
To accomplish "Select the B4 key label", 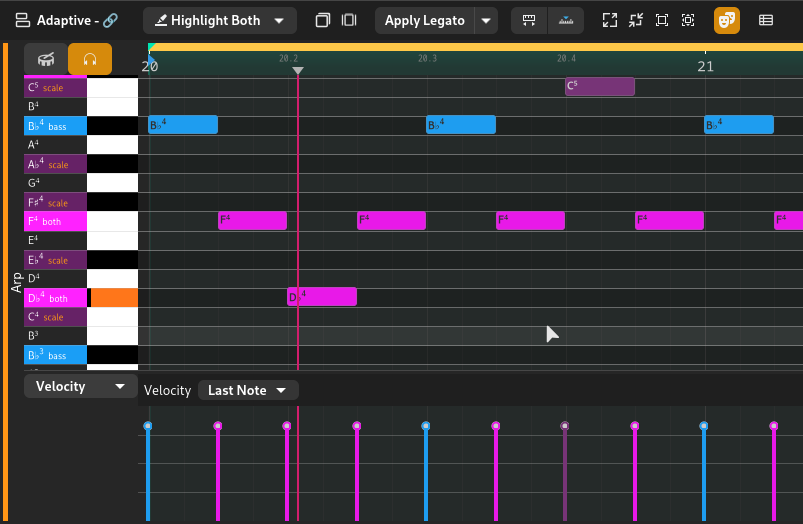I will click(55, 107).
